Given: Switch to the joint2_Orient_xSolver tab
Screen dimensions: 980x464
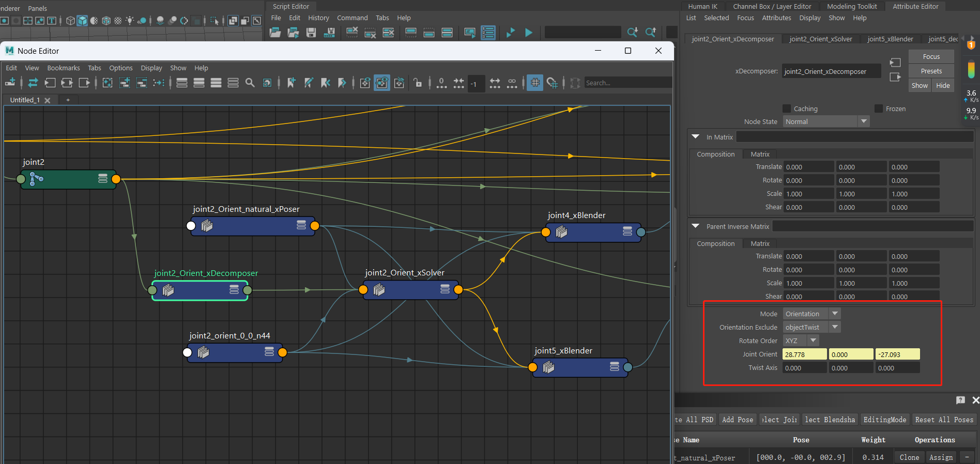Looking at the screenshot, I should point(820,39).
